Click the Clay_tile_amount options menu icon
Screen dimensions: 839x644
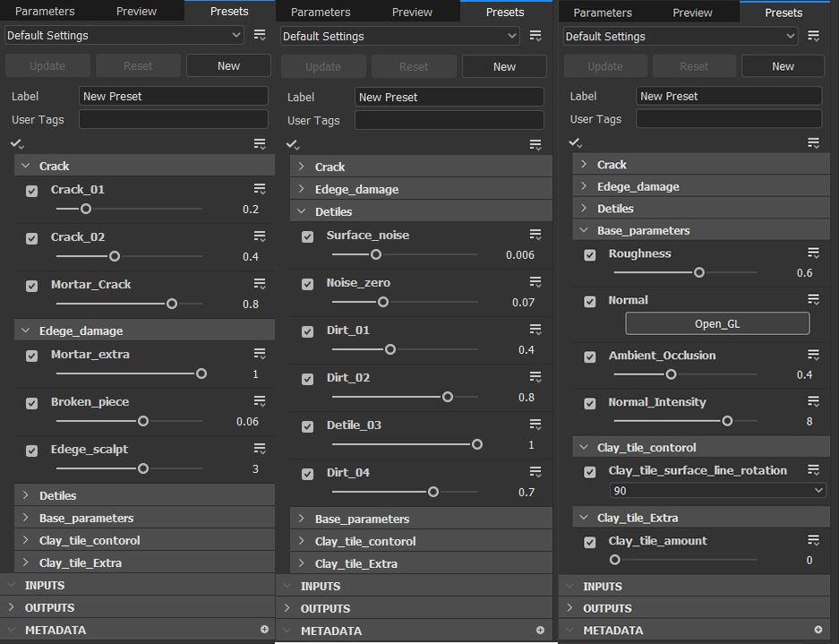(814, 540)
